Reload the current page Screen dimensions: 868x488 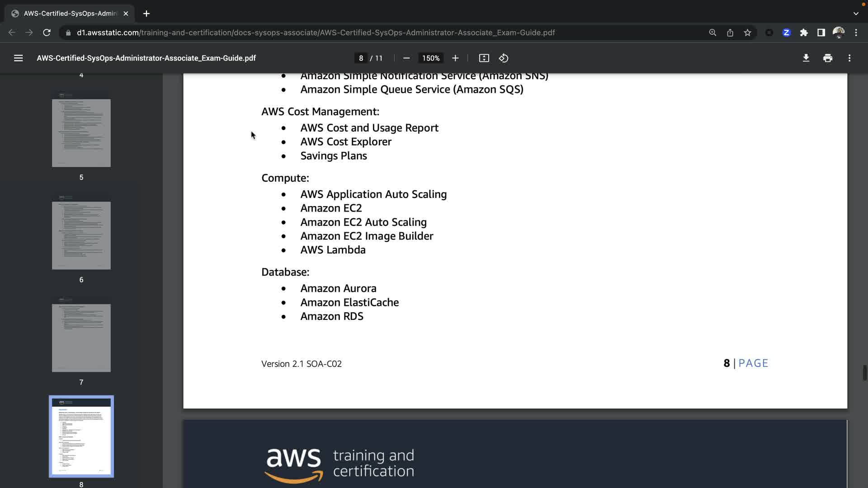pos(47,33)
